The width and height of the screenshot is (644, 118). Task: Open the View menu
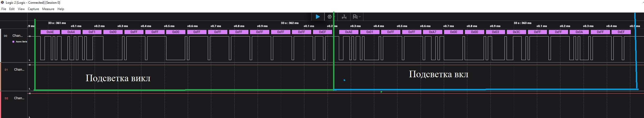[21, 9]
